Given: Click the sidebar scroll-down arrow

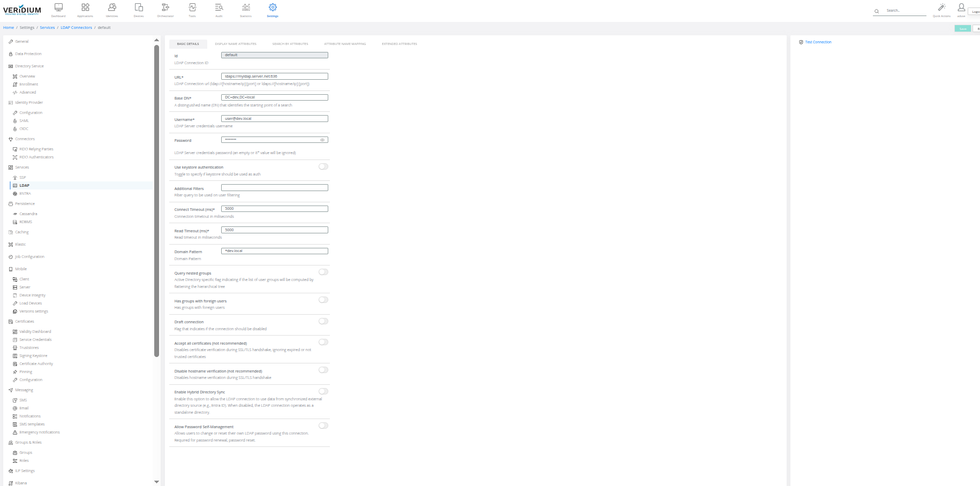Looking at the screenshot, I should point(156,482).
